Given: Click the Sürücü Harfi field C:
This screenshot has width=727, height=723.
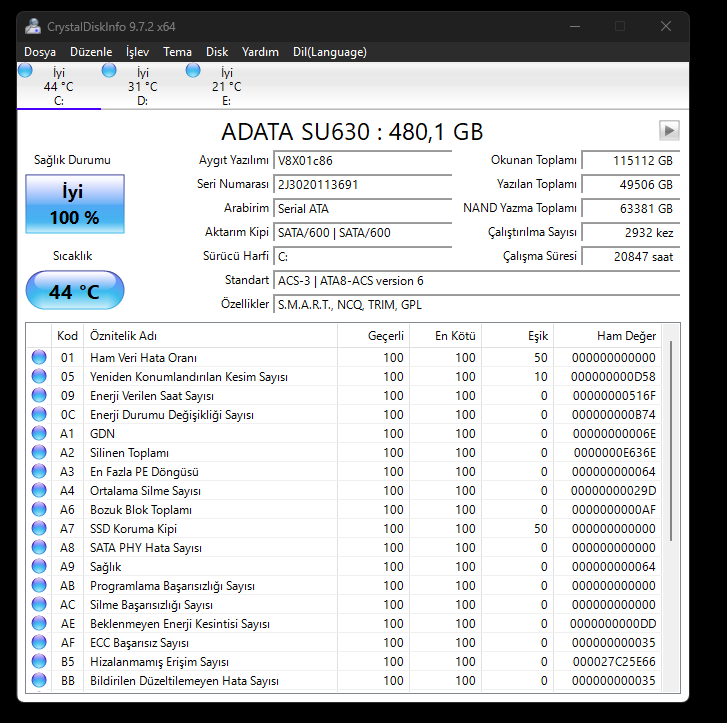Looking at the screenshot, I should click(x=362, y=257).
